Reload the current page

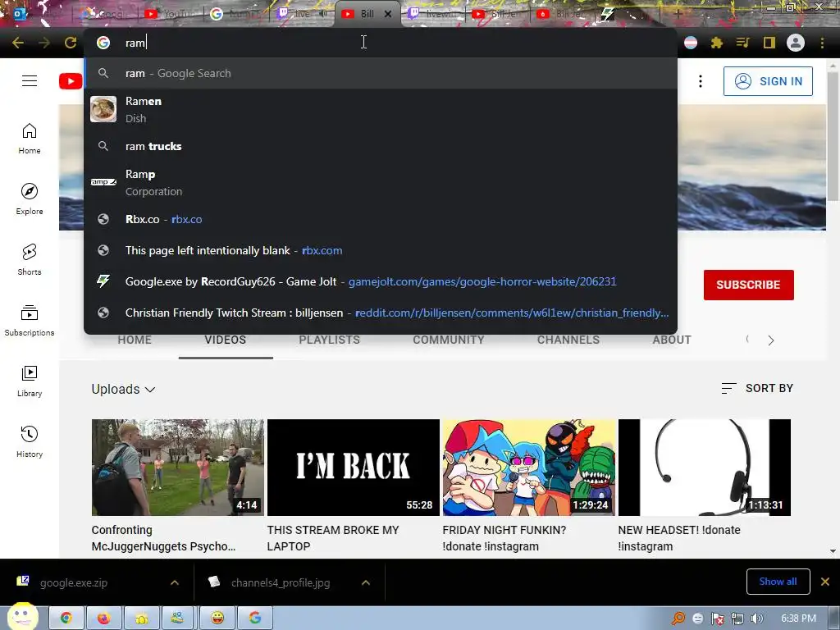click(71, 43)
